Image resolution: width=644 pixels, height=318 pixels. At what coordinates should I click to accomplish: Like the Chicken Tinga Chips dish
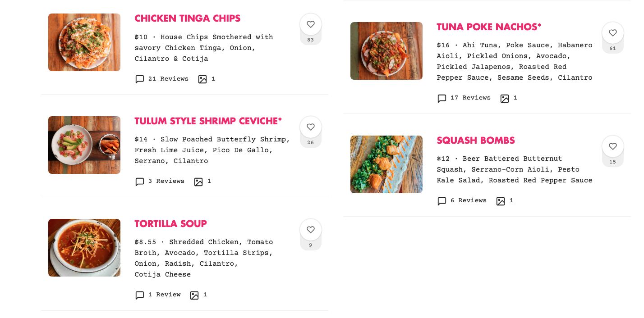[x=310, y=25]
